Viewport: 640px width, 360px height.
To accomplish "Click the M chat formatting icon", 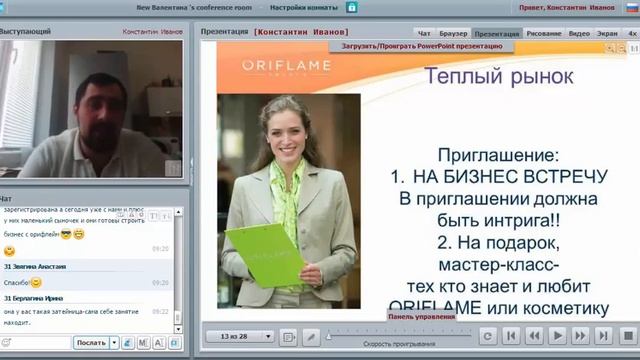I will [143, 343].
